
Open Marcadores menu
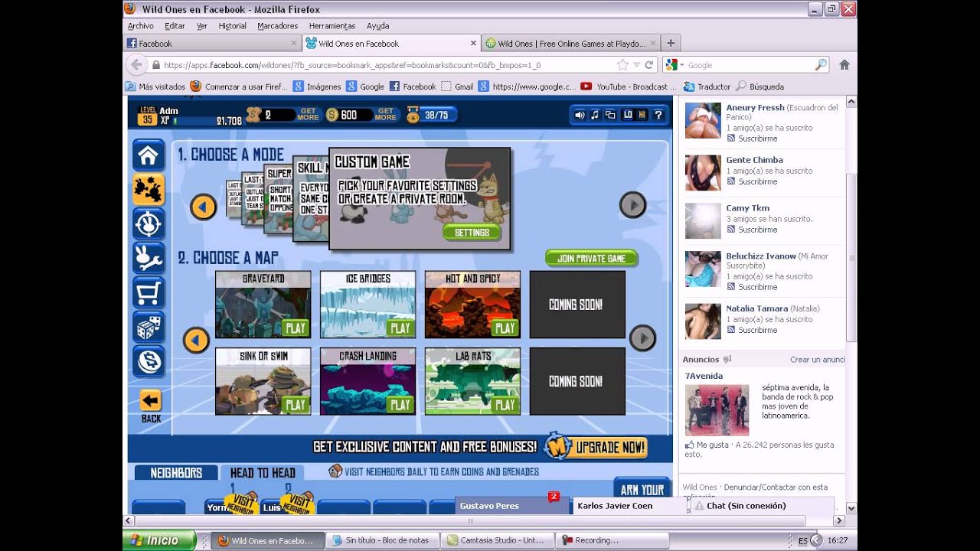277,26
